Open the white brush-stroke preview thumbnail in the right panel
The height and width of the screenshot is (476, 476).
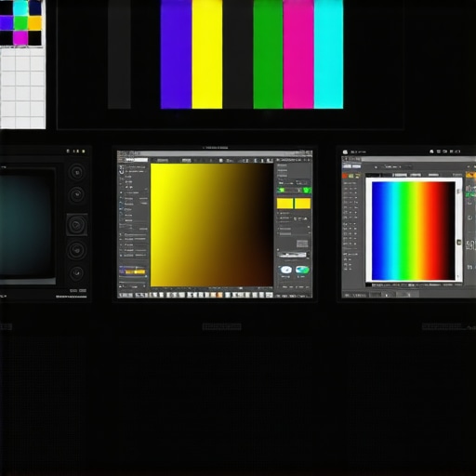293,255
